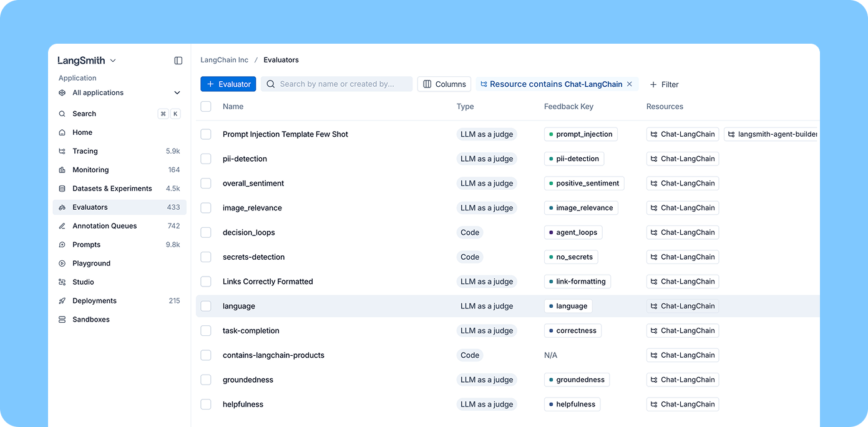Open the Playground
868x427 pixels.
[x=119, y=263]
